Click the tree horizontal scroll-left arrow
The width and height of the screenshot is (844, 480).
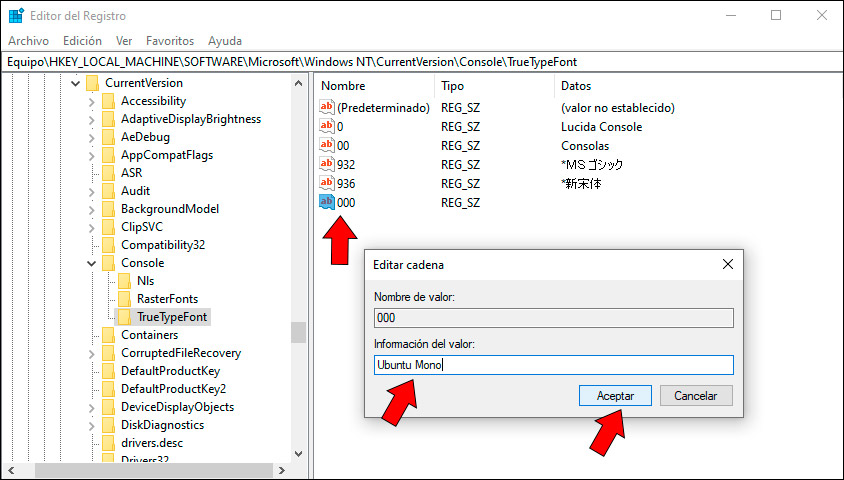point(10,470)
